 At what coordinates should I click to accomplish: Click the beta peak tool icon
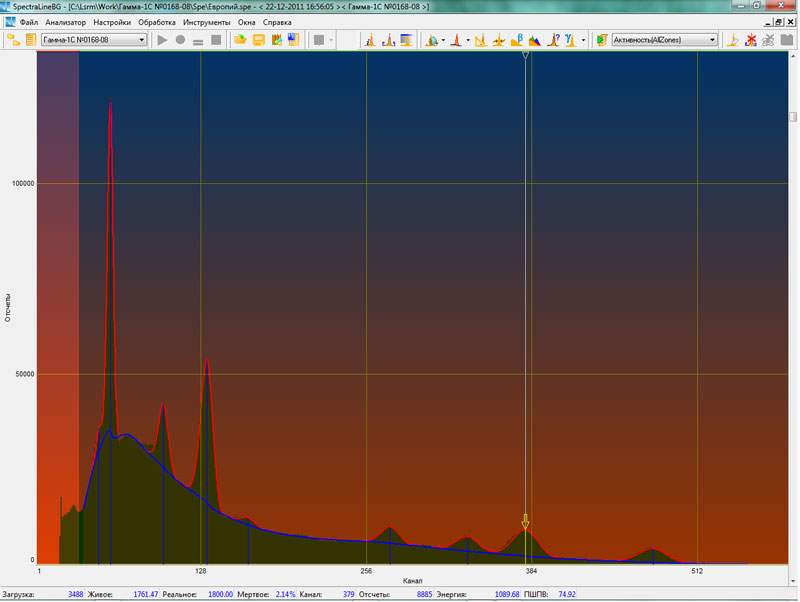tap(517, 40)
